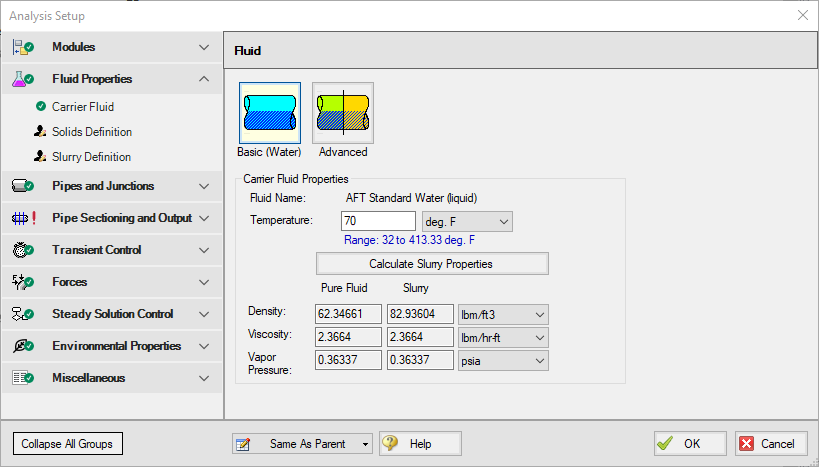Viewport: 819px width, 467px height.
Task: Select the Advanced fluid icon
Action: point(343,113)
